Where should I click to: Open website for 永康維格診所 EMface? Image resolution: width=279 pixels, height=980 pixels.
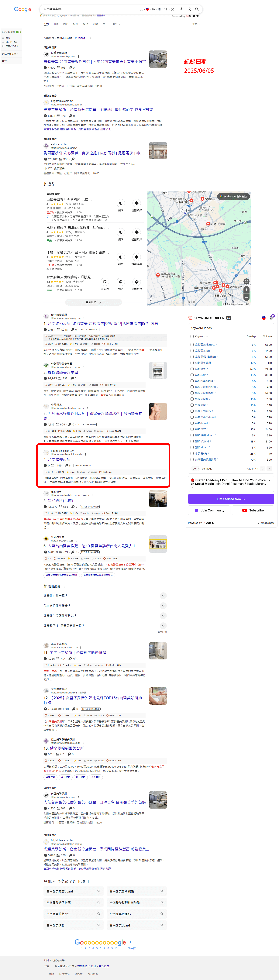pos(121,232)
